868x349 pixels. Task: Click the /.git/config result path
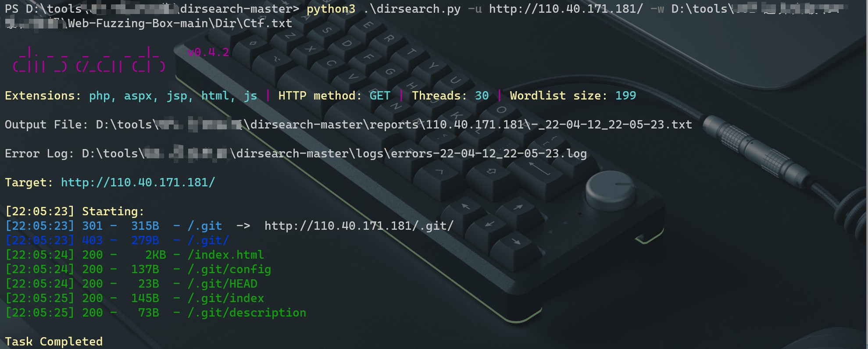229,269
